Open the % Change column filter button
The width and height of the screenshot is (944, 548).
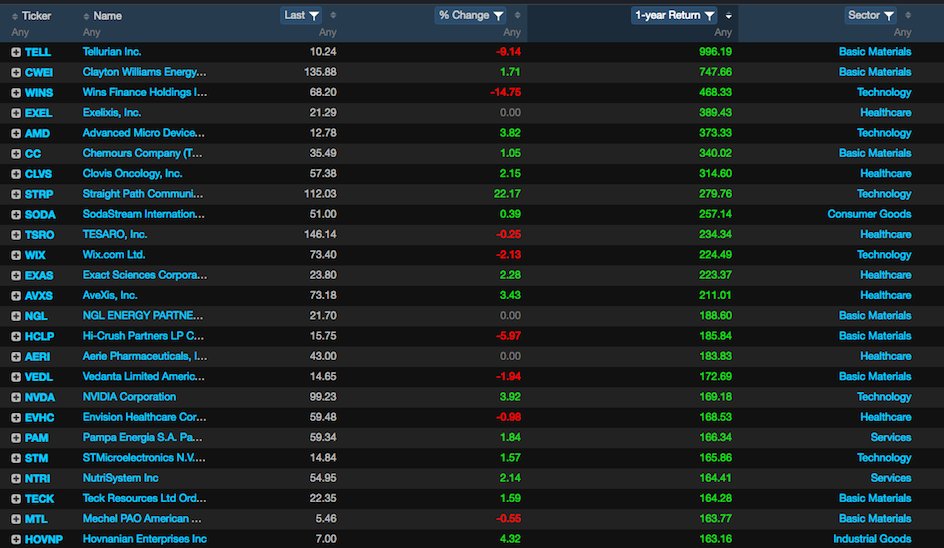(470, 16)
